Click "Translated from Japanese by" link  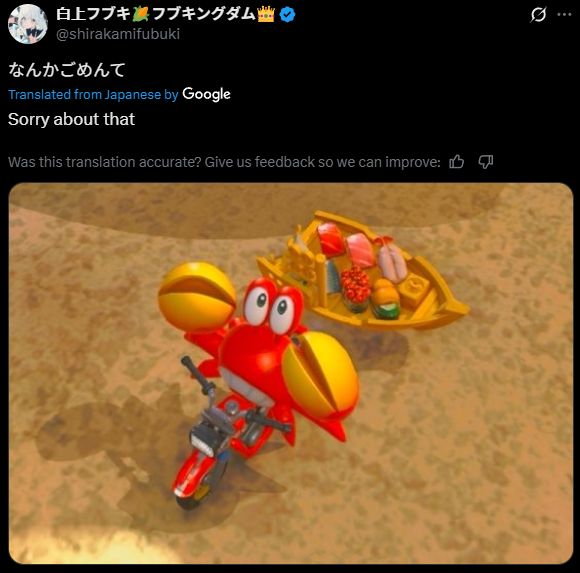click(x=93, y=95)
